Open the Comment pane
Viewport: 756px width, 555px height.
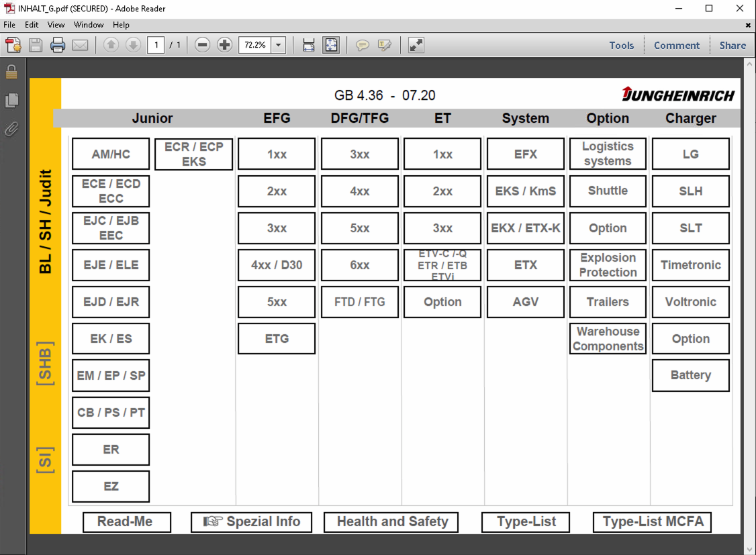click(x=677, y=45)
